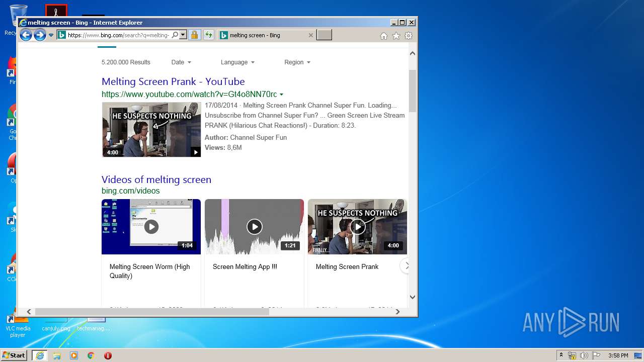Open the Chrome taskbar icon
Image resolution: width=644 pixels, height=362 pixels.
[91, 355]
